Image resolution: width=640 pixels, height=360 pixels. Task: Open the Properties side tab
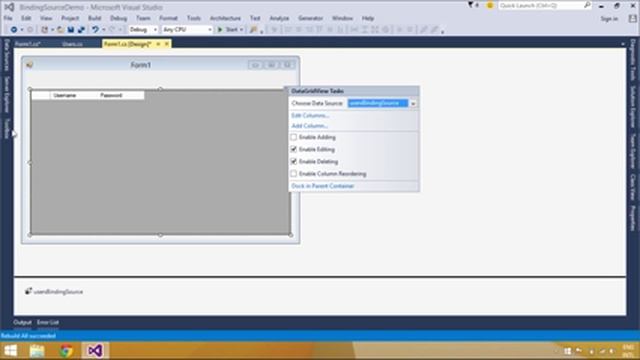(x=633, y=218)
